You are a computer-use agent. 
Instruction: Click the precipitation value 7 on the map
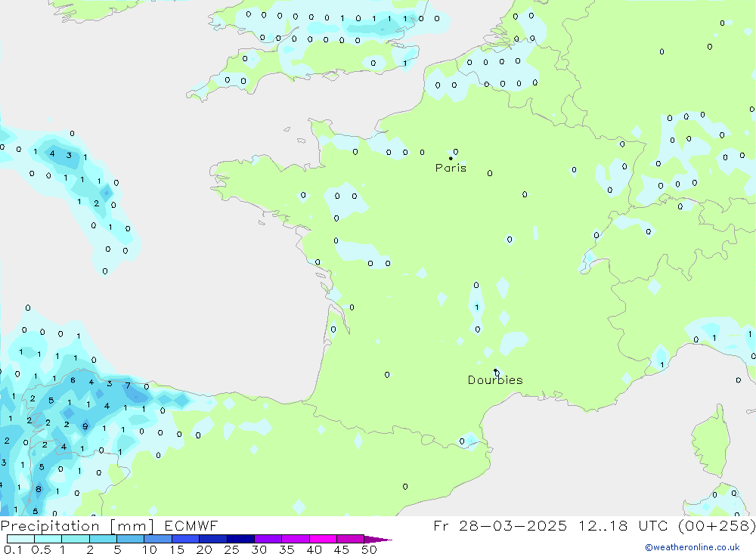coord(128,385)
